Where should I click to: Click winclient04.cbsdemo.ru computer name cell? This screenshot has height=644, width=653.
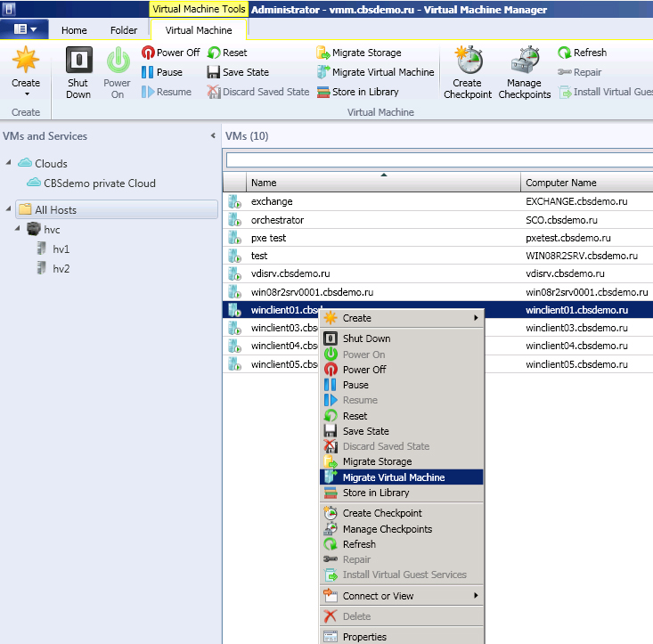click(576, 346)
